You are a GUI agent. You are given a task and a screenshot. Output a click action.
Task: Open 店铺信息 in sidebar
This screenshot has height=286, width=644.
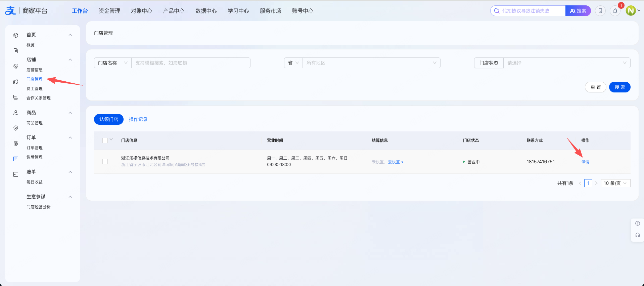(35, 70)
